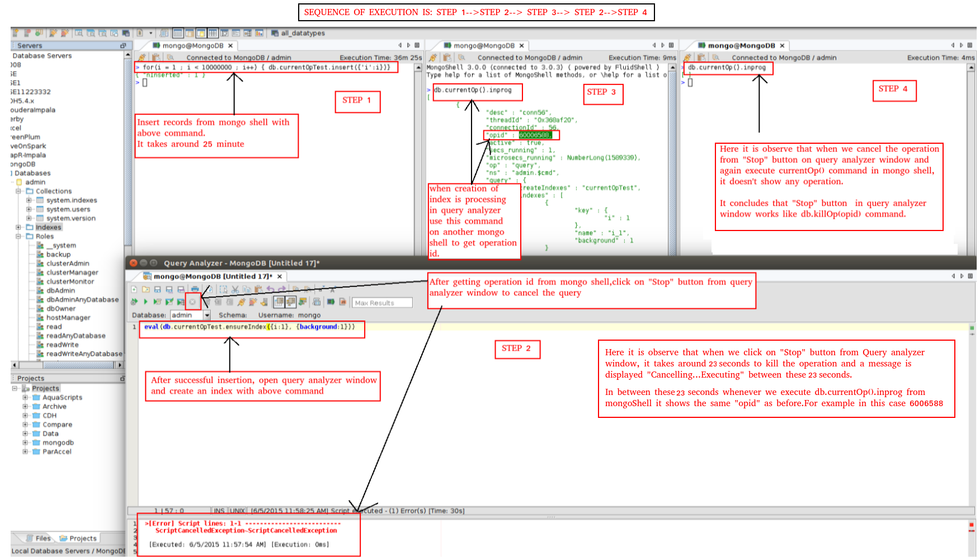The height and width of the screenshot is (560, 980).
Task: Click the JS script icon in Query Analyzer
Action: tap(342, 302)
